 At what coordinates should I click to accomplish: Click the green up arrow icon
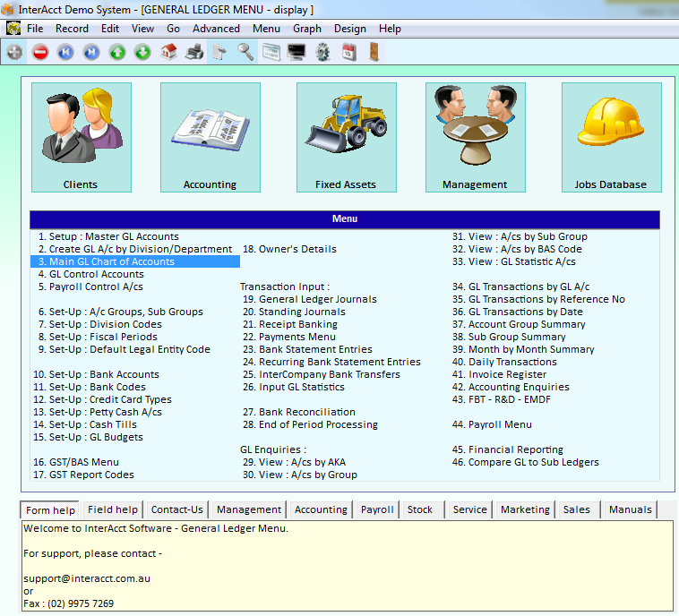117,53
